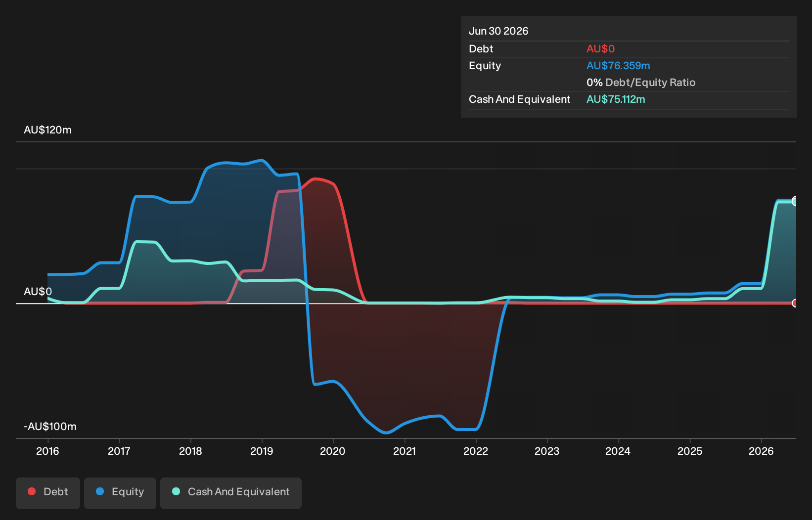Click the red Debt legend dot

point(32,491)
